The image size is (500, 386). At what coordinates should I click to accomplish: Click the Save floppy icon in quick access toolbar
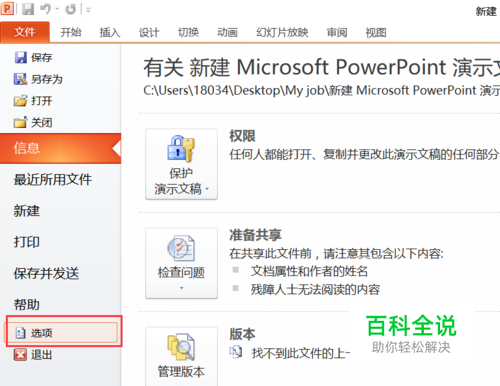pos(28,9)
